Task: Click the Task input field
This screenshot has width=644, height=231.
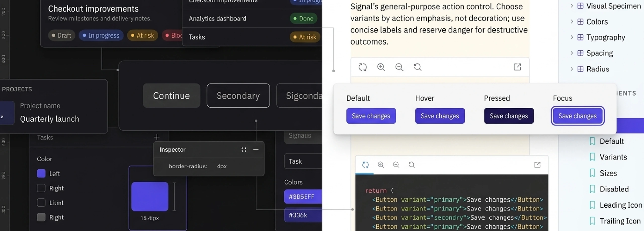Action: click(303, 161)
